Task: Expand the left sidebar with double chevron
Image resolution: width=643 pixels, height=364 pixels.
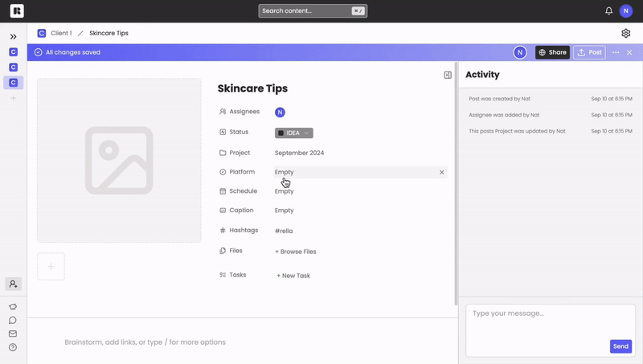Action: (x=13, y=37)
